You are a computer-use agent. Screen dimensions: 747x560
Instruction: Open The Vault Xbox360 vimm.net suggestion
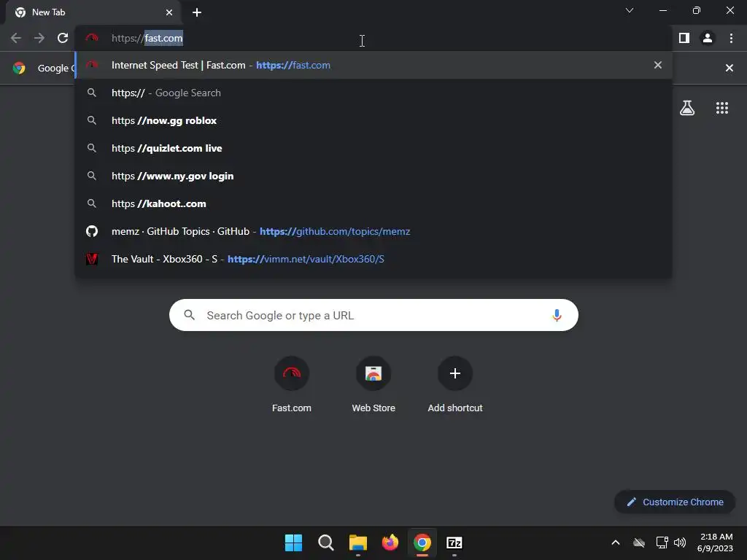coord(373,259)
